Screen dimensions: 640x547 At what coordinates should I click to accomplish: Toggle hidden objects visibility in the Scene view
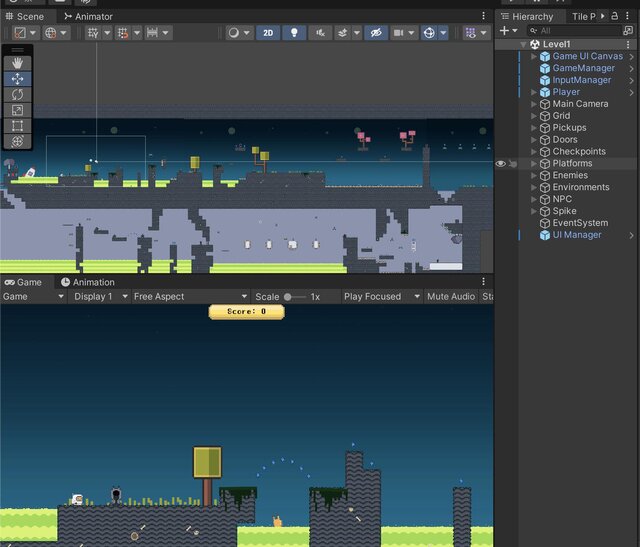coord(376,33)
